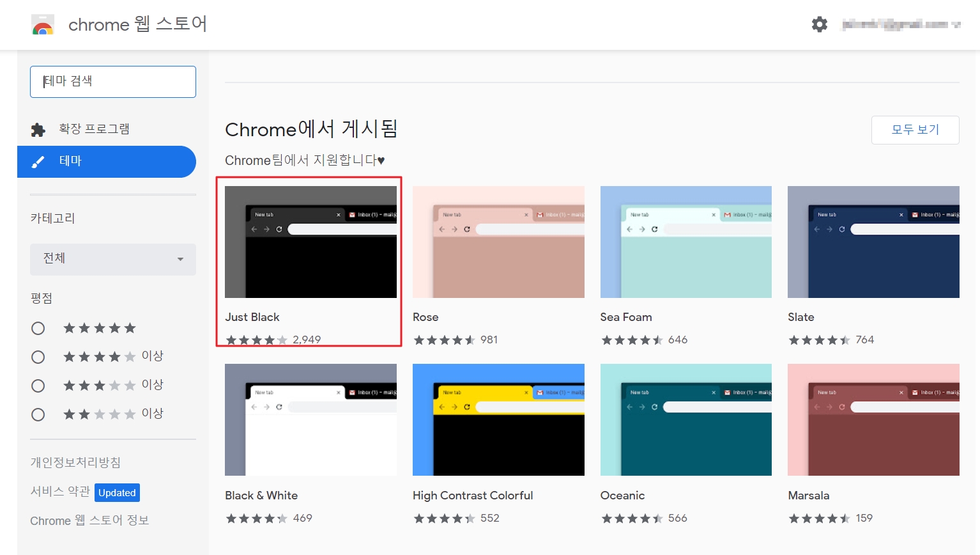Click the 646 review count
The height and width of the screenshot is (555, 980).
678,340
